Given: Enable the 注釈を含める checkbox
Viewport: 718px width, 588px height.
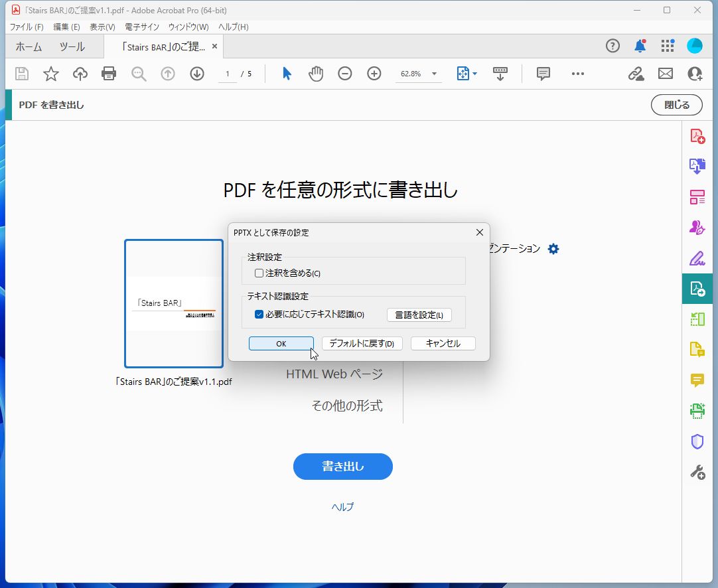Looking at the screenshot, I should (258, 272).
